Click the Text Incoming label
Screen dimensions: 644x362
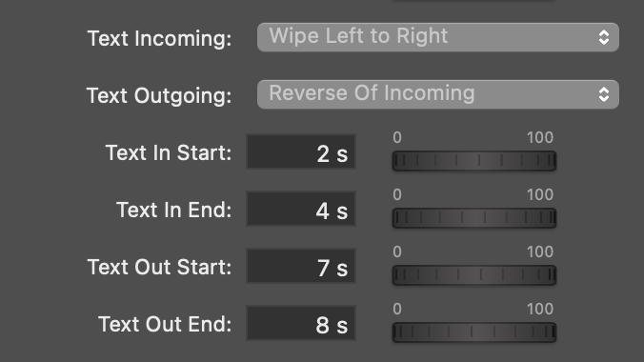coord(159,39)
